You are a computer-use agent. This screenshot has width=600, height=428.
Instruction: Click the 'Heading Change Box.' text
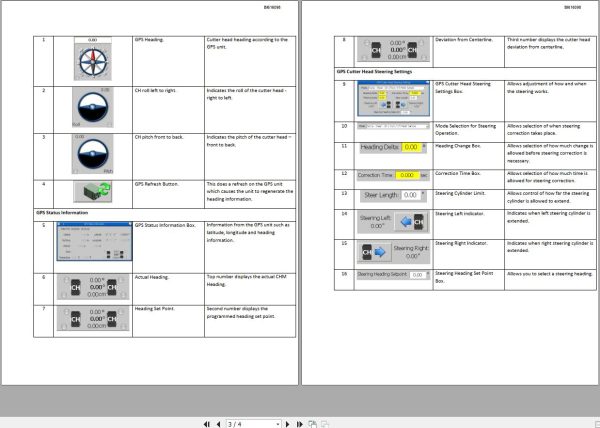[458, 146]
